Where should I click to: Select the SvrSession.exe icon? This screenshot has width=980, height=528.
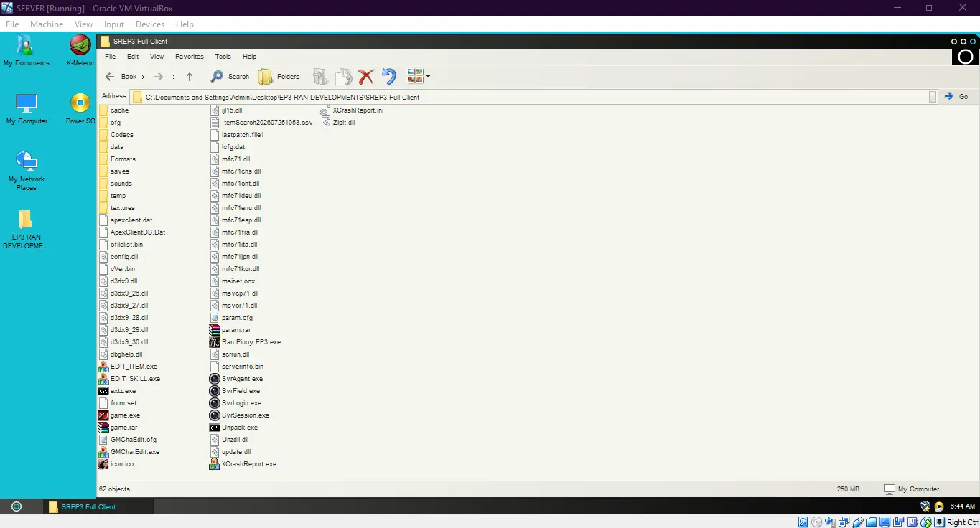pos(215,415)
